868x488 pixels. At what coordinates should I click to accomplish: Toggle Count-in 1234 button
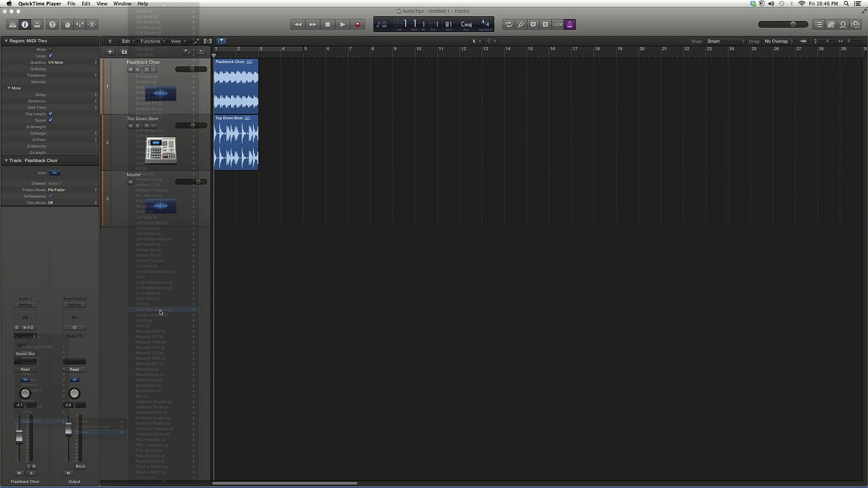tap(557, 24)
